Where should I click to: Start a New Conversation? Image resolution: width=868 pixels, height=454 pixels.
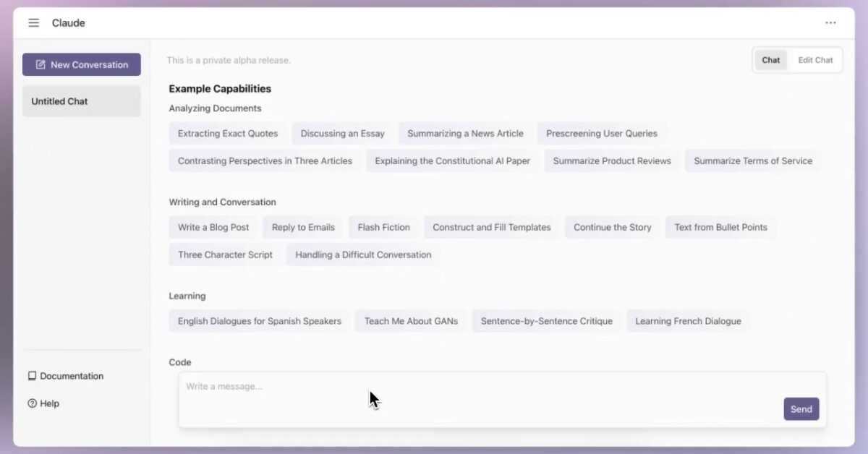[82, 64]
